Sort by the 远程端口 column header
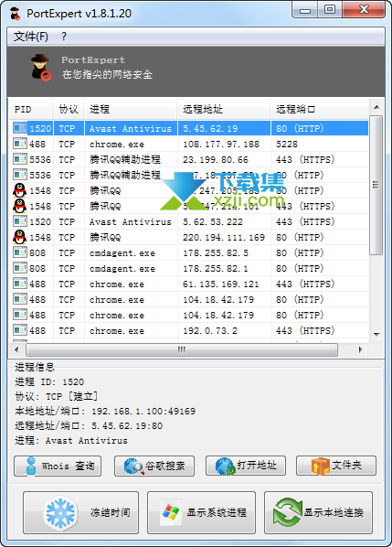Viewport: 392px width, 547px height. point(320,109)
